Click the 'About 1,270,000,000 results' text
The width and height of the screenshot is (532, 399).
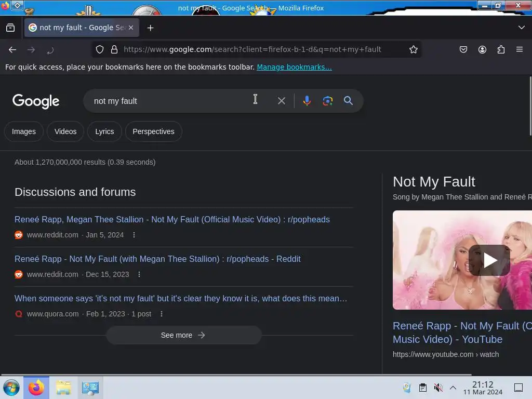(85, 162)
